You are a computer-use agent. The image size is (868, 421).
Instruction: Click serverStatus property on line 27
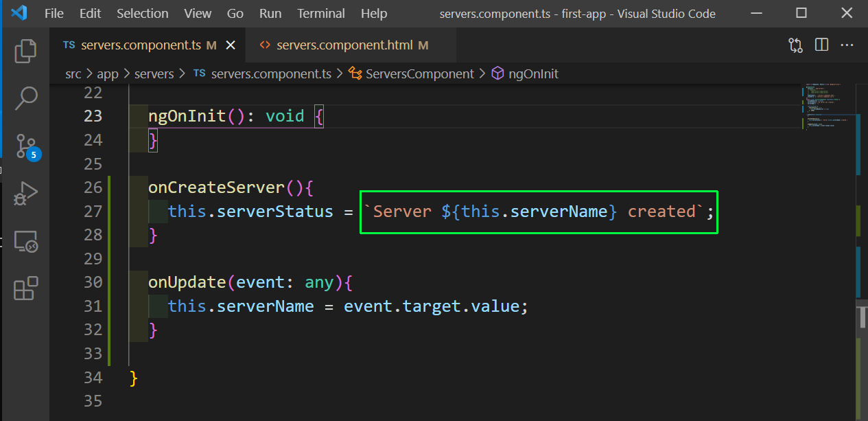coord(275,211)
